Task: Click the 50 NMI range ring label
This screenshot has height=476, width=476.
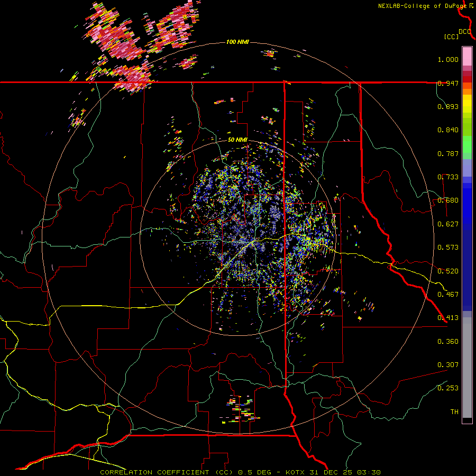Action: click(237, 140)
